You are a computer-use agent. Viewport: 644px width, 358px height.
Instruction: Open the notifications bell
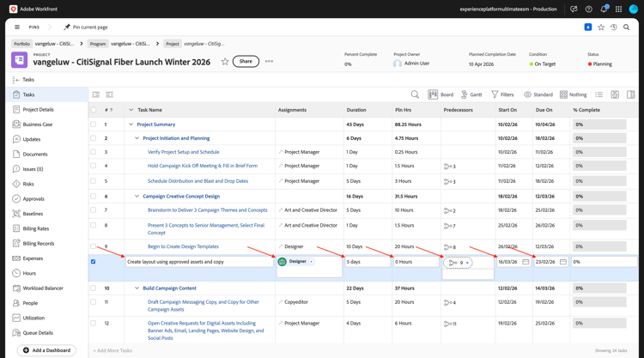pyautogui.click(x=604, y=9)
